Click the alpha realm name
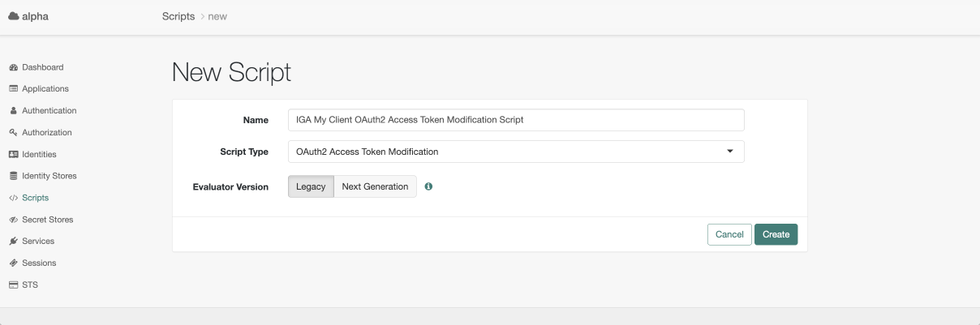Image resolution: width=980 pixels, height=325 pixels. (x=36, y=16)
